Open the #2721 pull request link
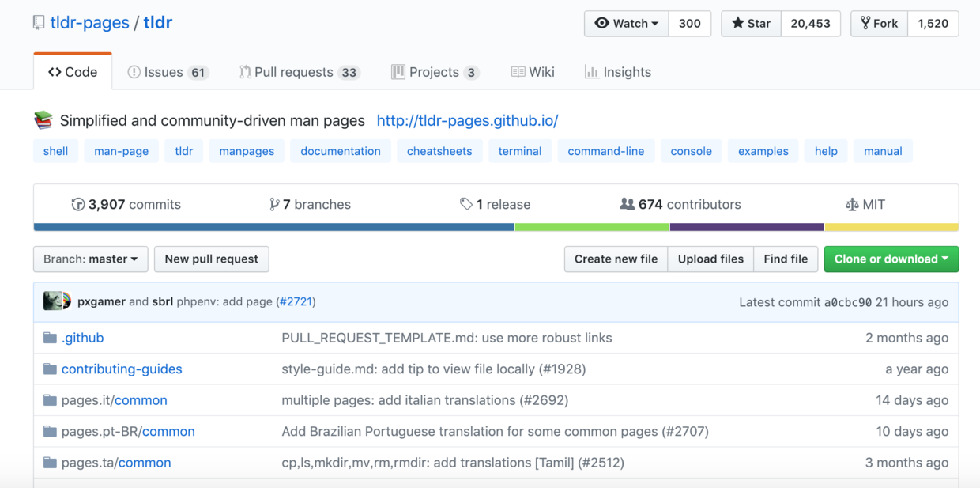980x488 pixels. 296,301
